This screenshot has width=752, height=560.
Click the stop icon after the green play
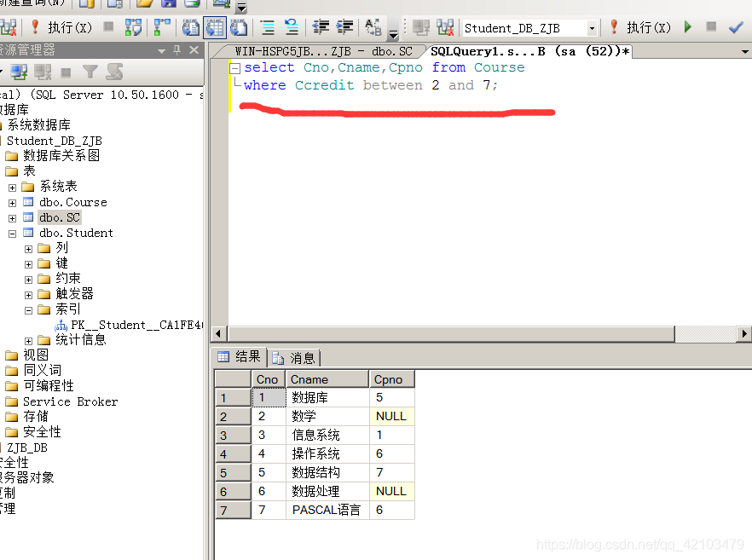point(711,27)
